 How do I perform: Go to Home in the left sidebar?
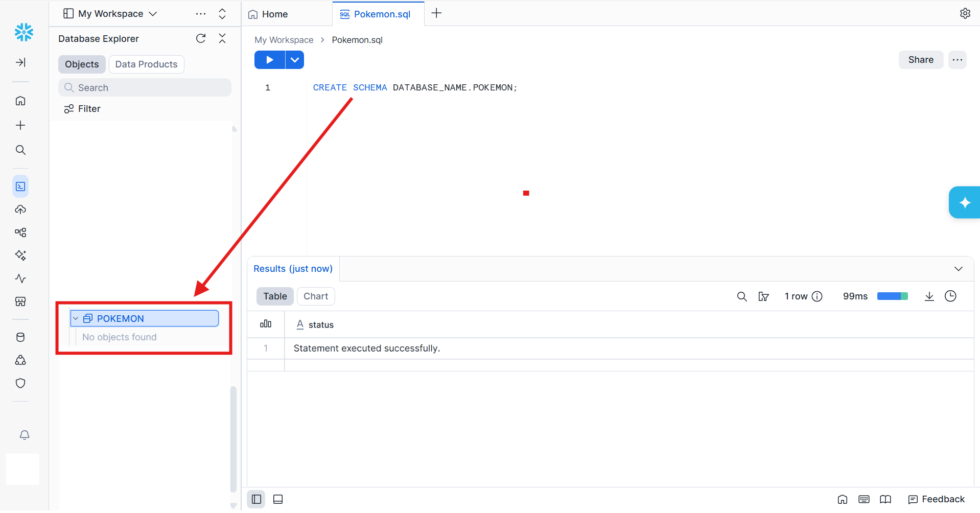click(20, 101)
